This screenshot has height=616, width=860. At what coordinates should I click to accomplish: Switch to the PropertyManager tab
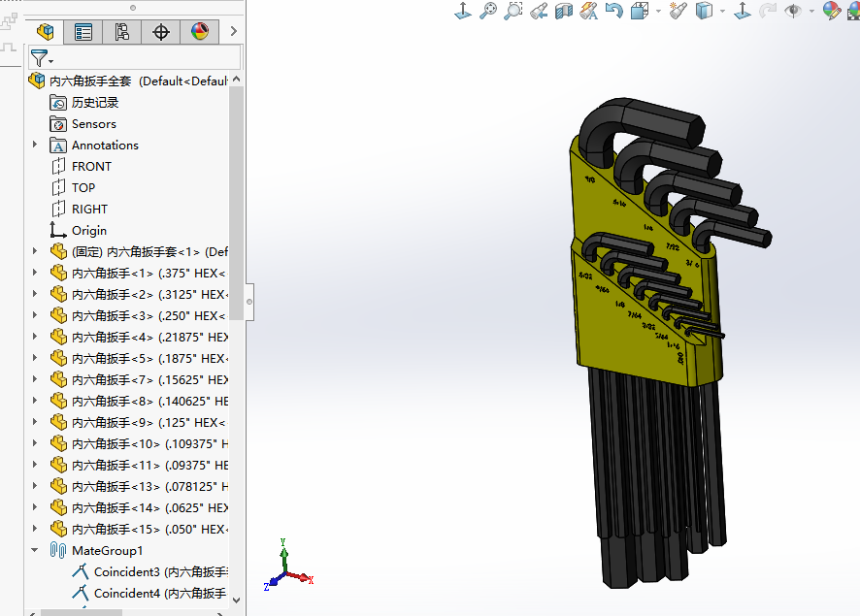click(83, 32)
